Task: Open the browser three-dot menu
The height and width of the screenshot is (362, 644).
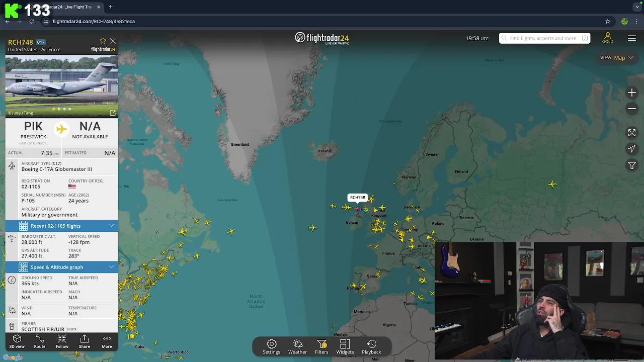Action: click(636, 21)
